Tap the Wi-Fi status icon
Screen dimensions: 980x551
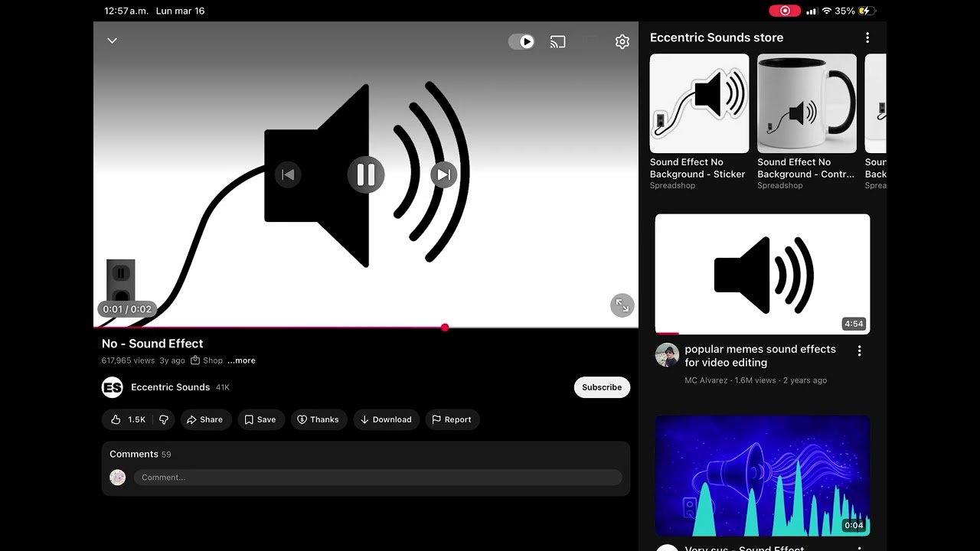pos(826,11)
